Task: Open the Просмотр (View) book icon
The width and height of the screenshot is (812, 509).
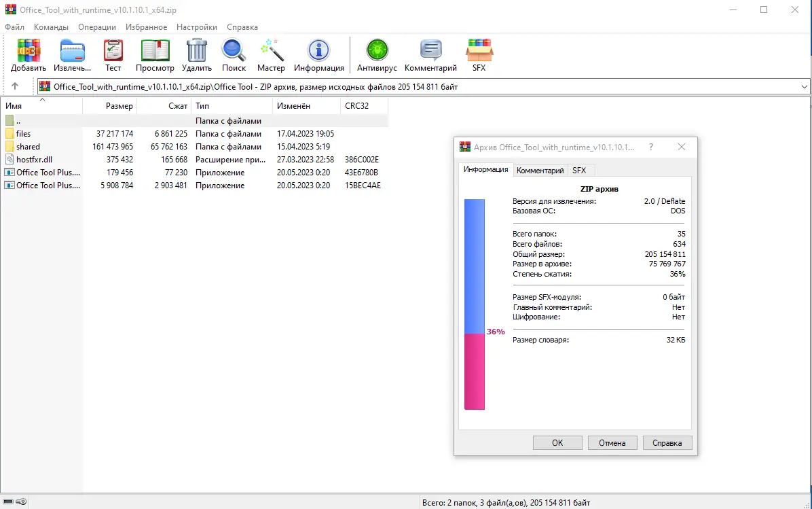Action: tap(155, 50)
